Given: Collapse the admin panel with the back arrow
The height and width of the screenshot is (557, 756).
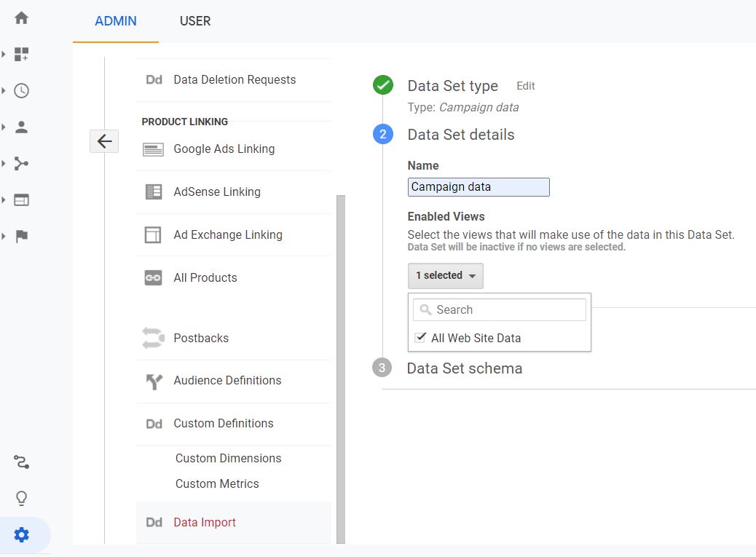Looking at the screenshot, I should (x=104, y=141).
